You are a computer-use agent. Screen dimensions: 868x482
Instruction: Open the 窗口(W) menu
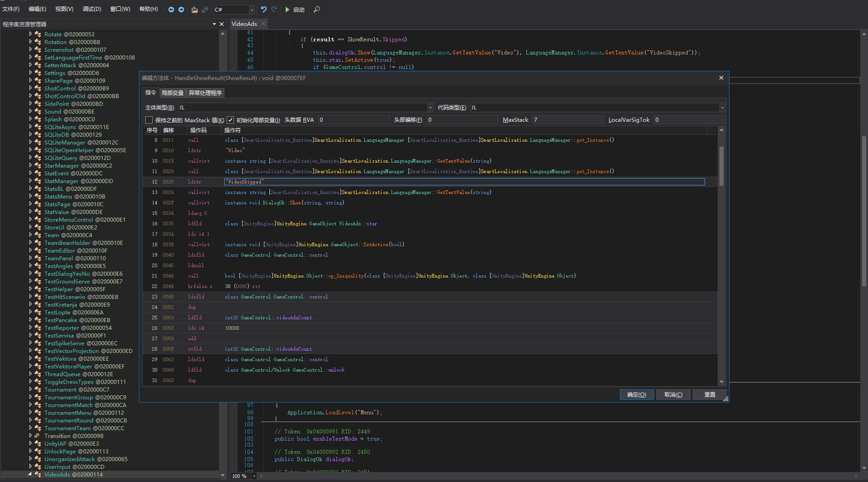coord(120,9)
